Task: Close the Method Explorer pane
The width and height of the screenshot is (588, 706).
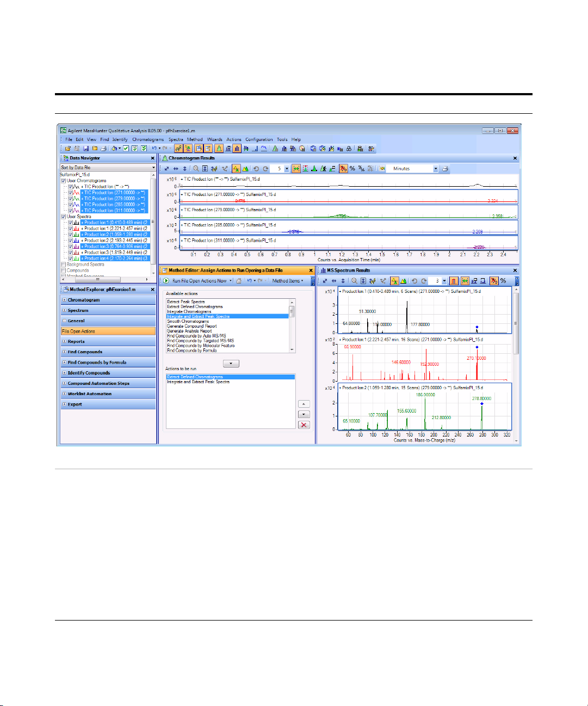Action: coord(153,290)
